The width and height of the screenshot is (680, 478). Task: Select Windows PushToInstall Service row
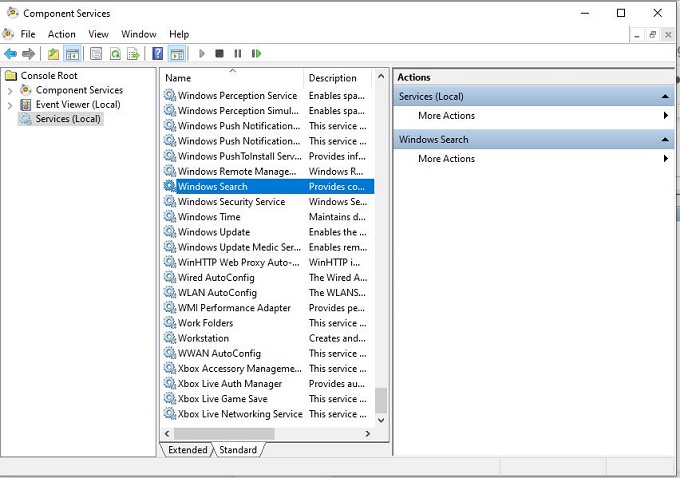coord(268,156)
